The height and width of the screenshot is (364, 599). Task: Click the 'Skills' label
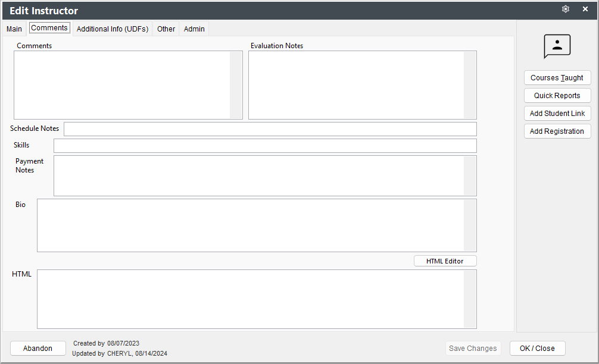pos(21,145)
